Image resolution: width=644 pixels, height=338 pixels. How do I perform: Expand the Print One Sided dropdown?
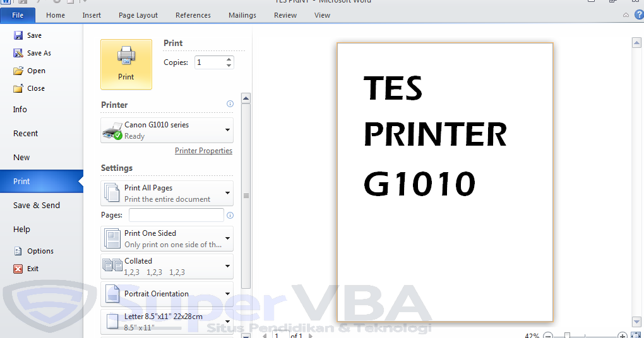[227, 239]
